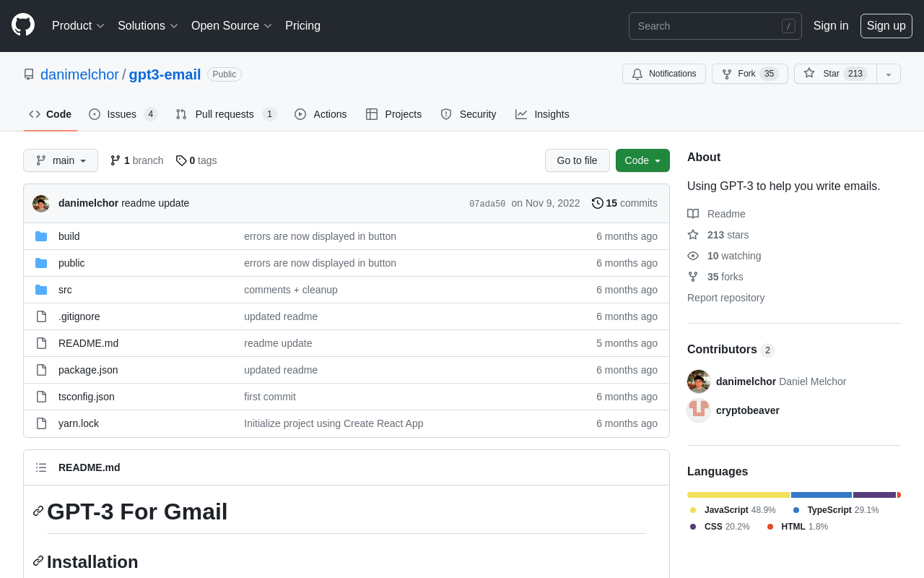Open the Pricing page link

coord(303,26)
